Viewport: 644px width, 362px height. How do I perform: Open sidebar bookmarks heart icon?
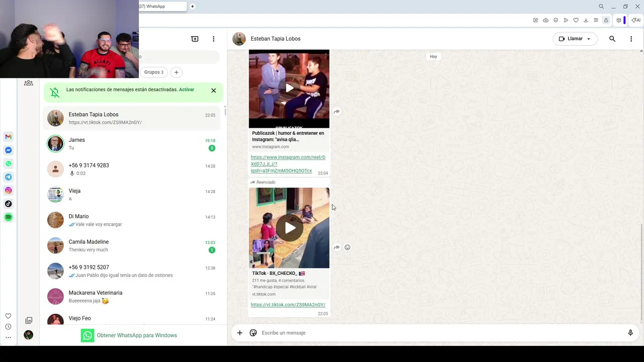click(8, 316)
